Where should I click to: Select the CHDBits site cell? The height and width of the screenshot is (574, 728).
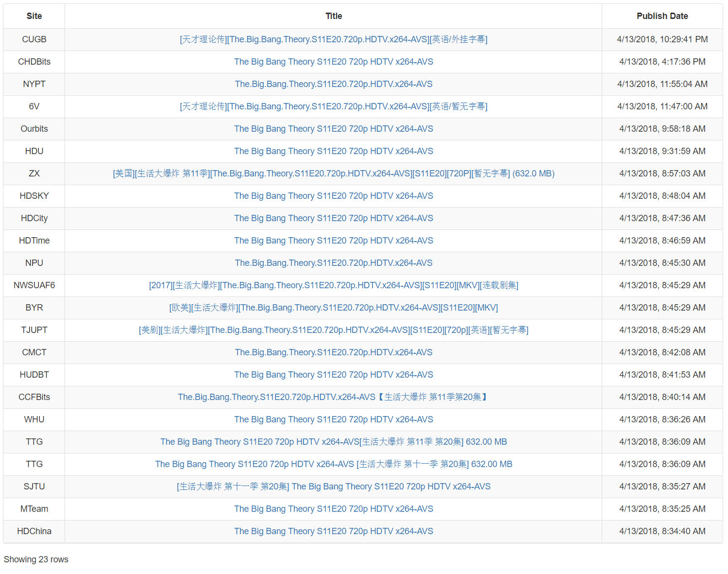[x=34, y=62]
